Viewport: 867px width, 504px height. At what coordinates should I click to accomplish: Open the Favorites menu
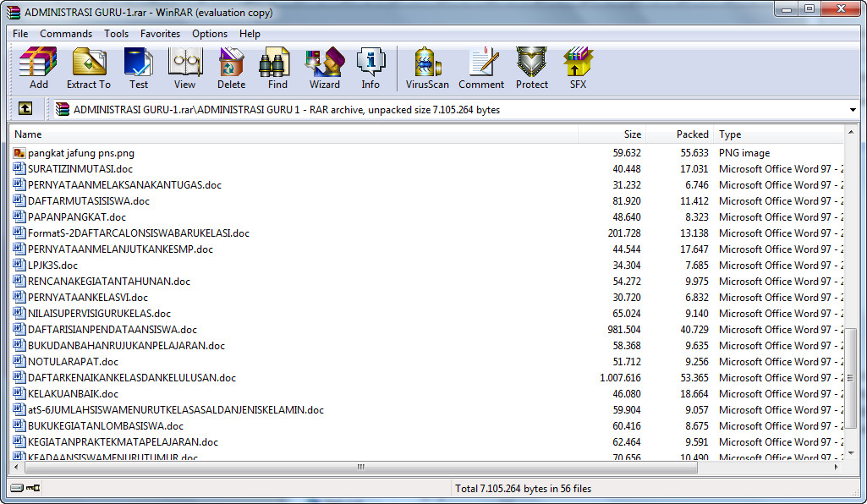pos(161,34)
